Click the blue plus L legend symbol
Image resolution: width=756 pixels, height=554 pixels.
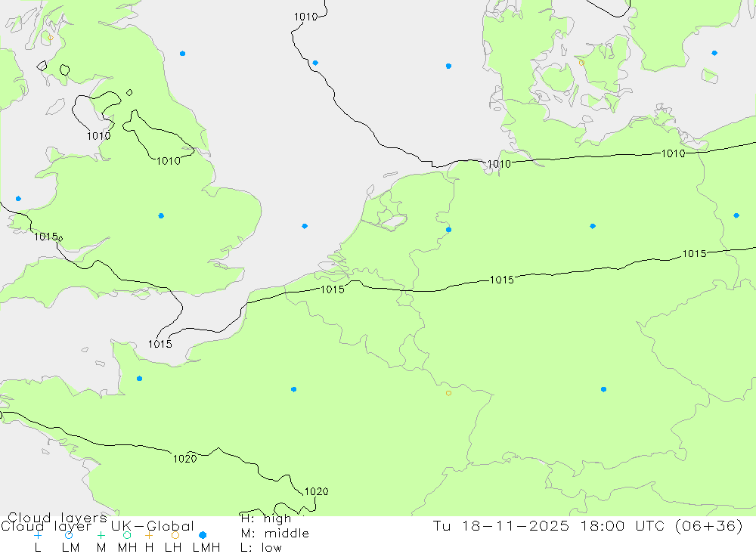coord(38,535)
